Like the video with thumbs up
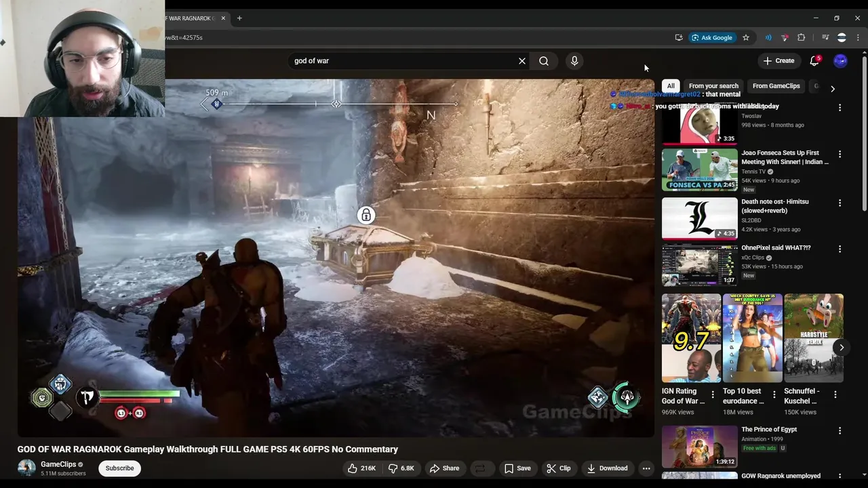The height and width of the screenshot is (488, 868). (x=361, y=468)
